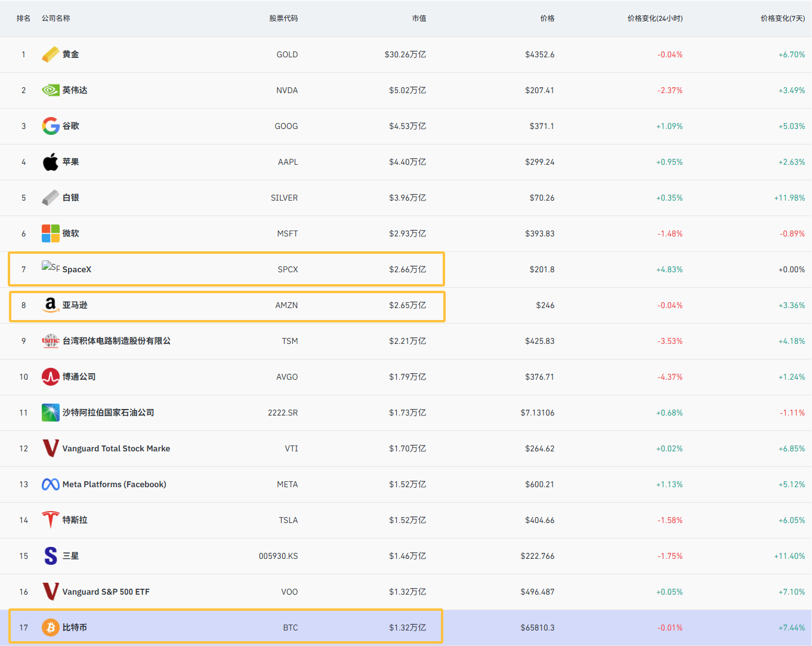
Task: Sort by 价格变化(7天) column header
Action: pos(783,19)
